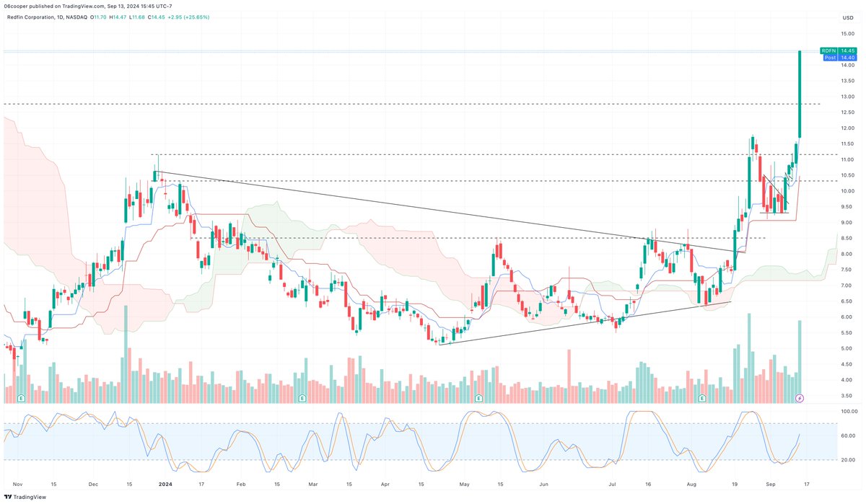Click the earnings E marker nearest the Mar label
This screenshot has height=504, width=866.
click(302, 398)
